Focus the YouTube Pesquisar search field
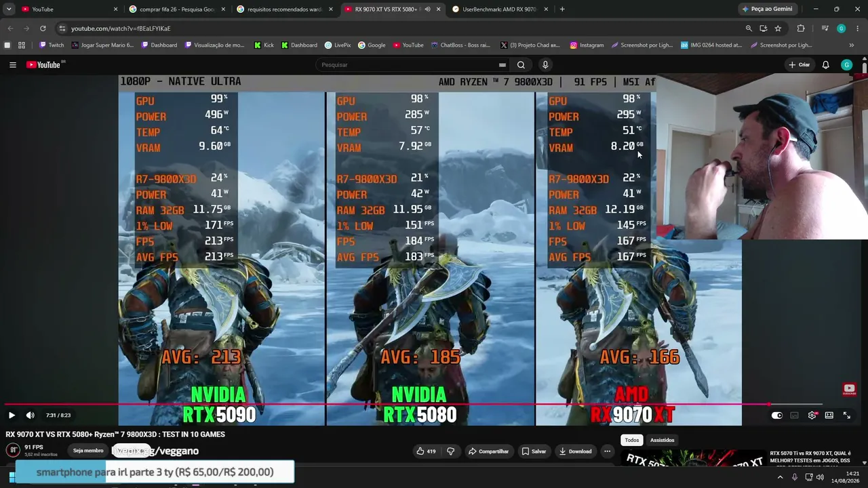This screenshot has width=868, height=488. coord(407,65)
